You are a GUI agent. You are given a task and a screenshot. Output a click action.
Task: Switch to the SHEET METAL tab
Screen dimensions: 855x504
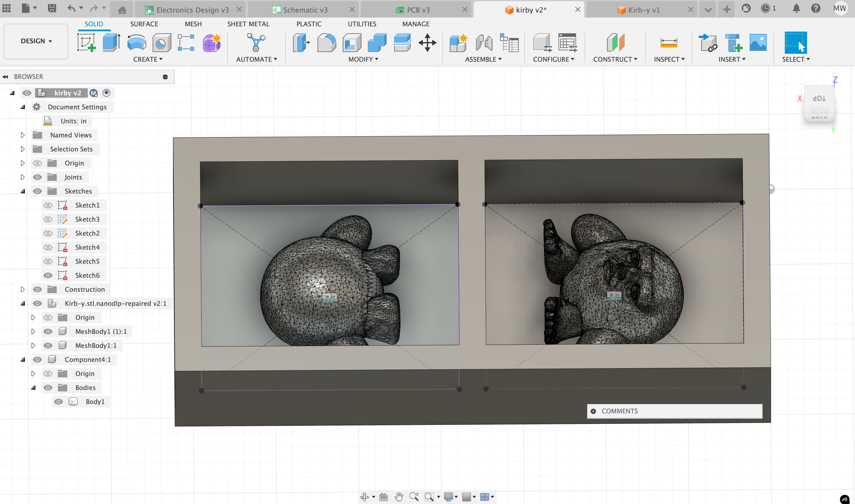point(248,24)
